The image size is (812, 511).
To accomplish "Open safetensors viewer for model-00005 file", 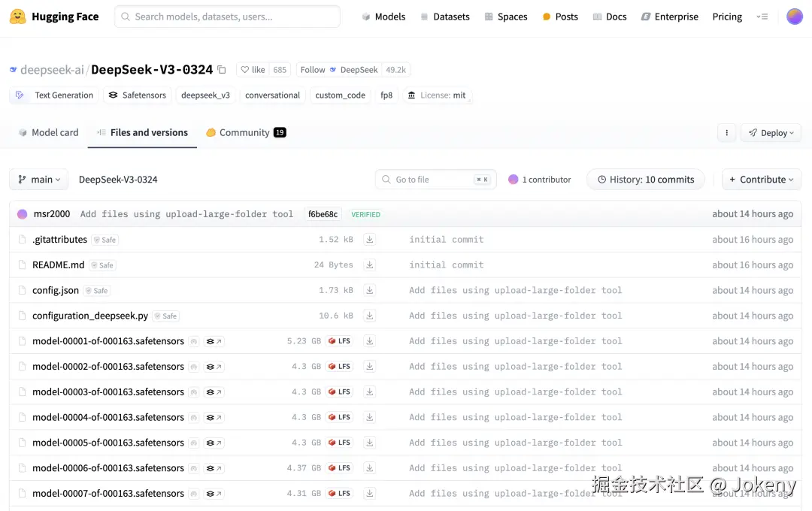I will pos(214,443).
